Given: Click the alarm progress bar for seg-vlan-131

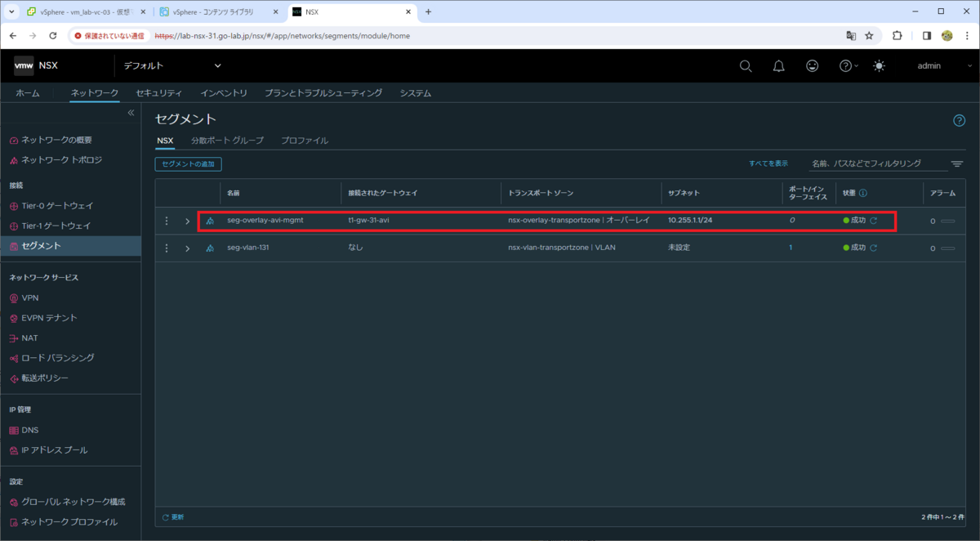Looking at the screenshot, I should [947, 247].
